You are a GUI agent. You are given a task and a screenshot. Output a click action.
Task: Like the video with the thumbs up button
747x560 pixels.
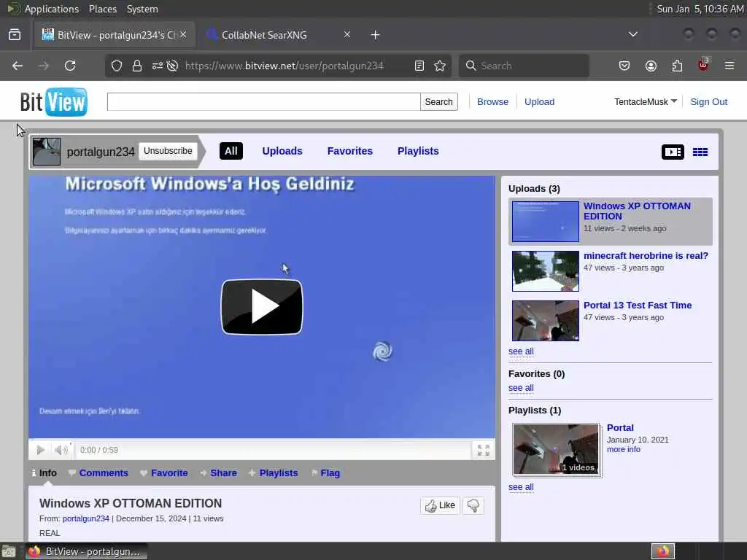(440, 506)
